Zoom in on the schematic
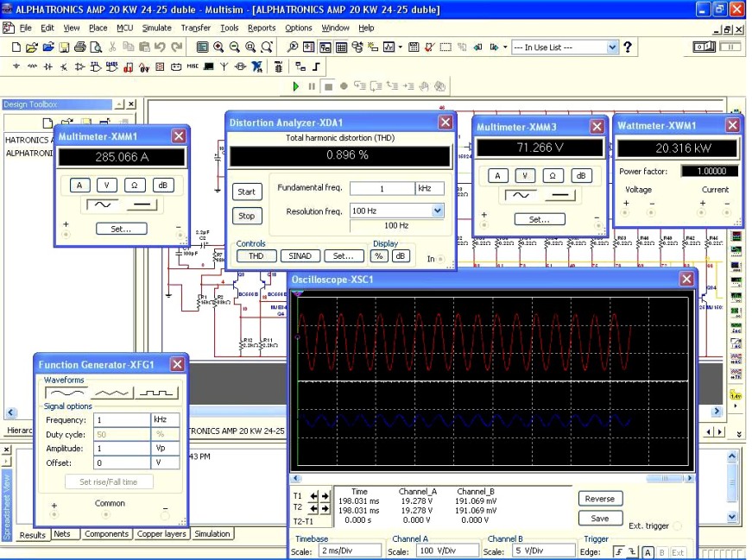The image size is (752, 560). 218,47
